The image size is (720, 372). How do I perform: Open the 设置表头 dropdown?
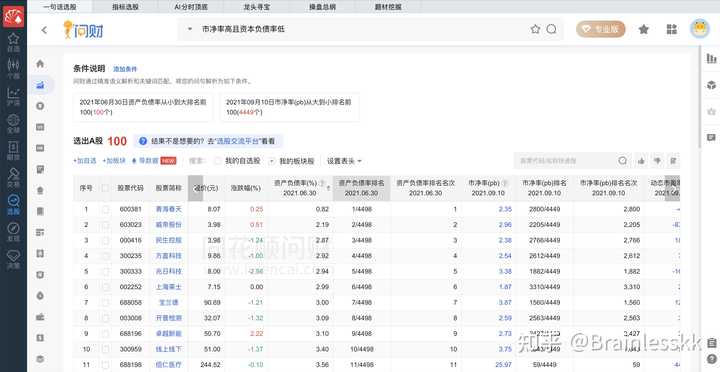click(344, 161)
